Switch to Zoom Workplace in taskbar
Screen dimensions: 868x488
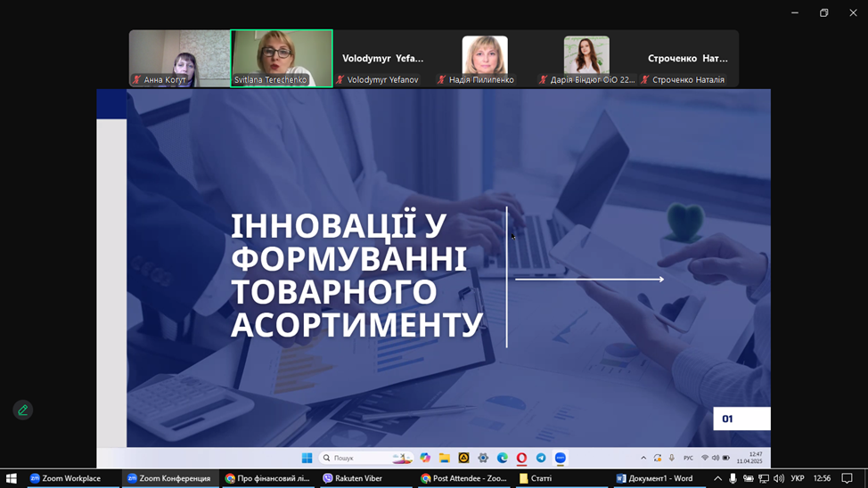pos(65,478)
